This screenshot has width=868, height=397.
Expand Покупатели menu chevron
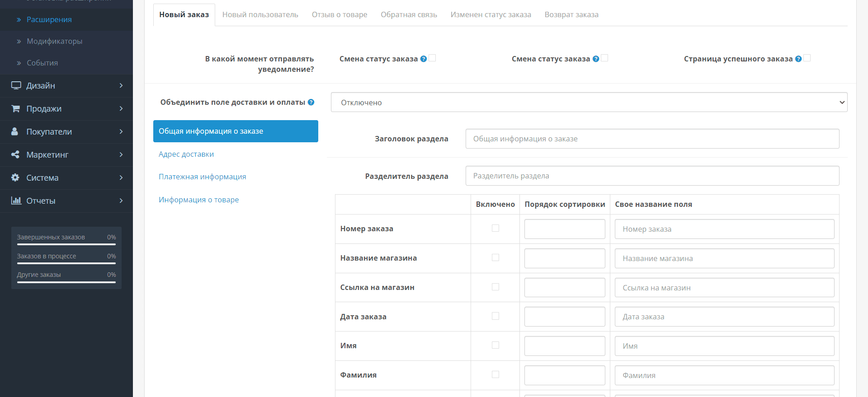pos(121,131)
